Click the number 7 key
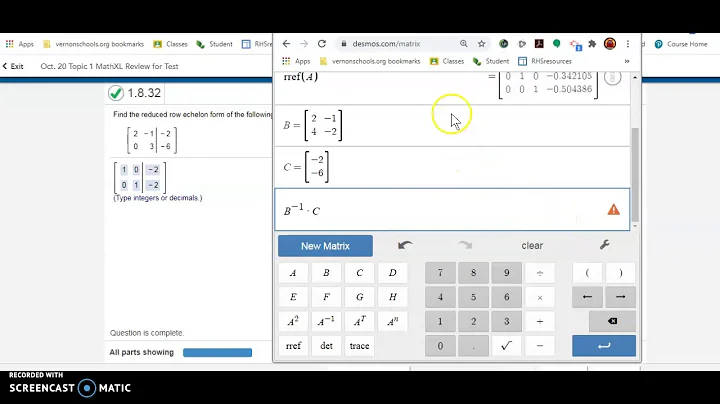This screenshot has width=720, height=404. pyautogui.click(x=440, y=273)
